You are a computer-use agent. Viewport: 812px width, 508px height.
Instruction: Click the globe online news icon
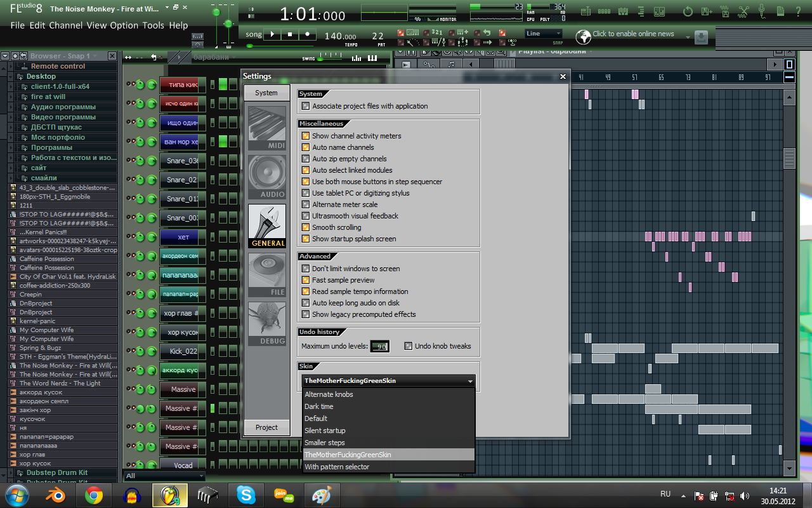pyautogui.click(x=583, y=36)
